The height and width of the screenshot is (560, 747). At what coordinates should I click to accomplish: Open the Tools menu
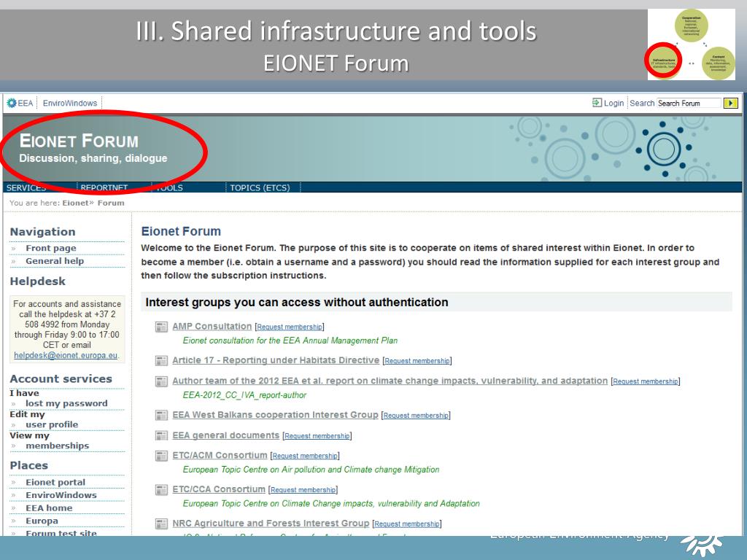pyautogui.click(x=169, y=187)
